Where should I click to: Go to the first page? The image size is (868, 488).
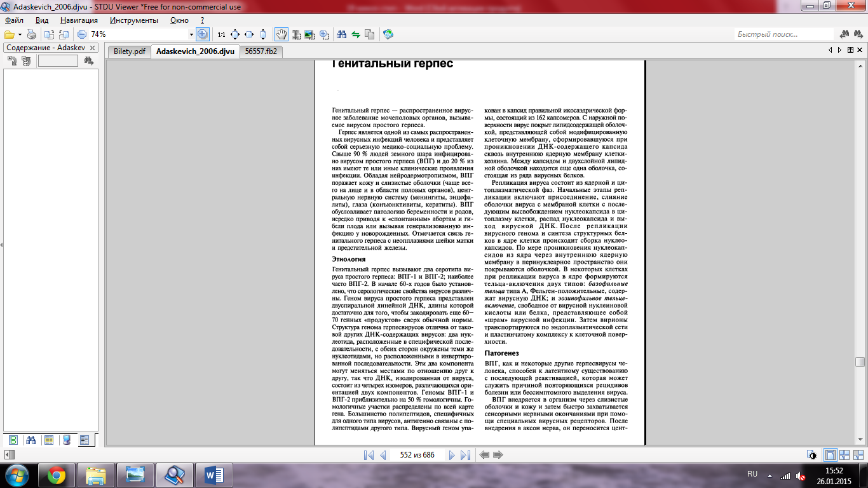pos(369,455)
